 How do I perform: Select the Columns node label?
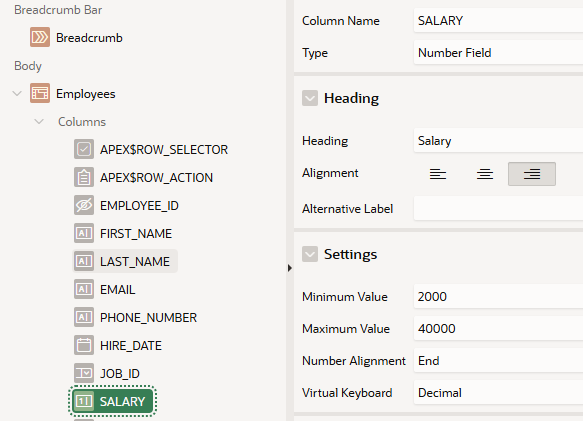click(82, 122)
